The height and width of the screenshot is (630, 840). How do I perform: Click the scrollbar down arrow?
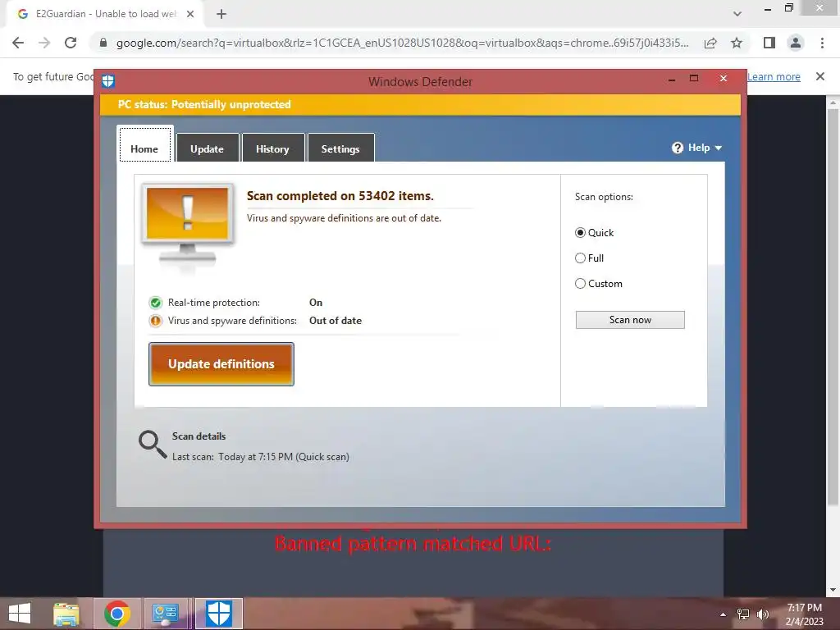click(x=833, y=590)
